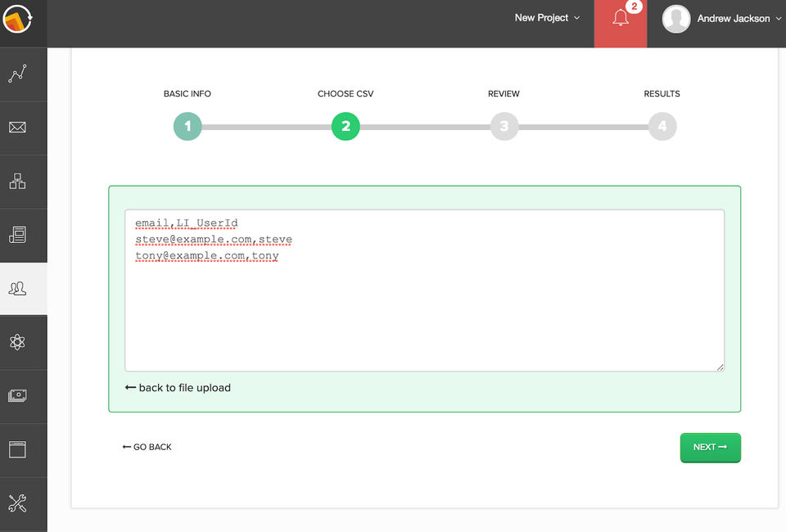The height and width of the screenshot is (532, 786).
Task: Click the app logo in top corner
Action: pyautogui.click(x=17, y=19)
